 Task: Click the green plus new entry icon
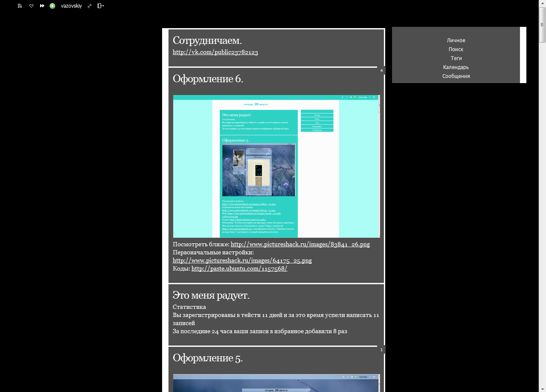coord(52,6)
